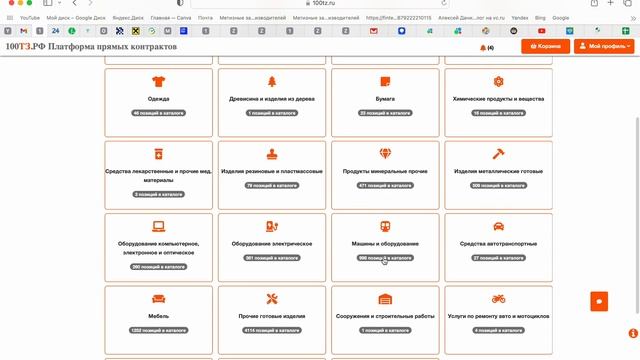640x360 pixels.
Task: Open the Бумага category title
Action: [x=385, y=99]
